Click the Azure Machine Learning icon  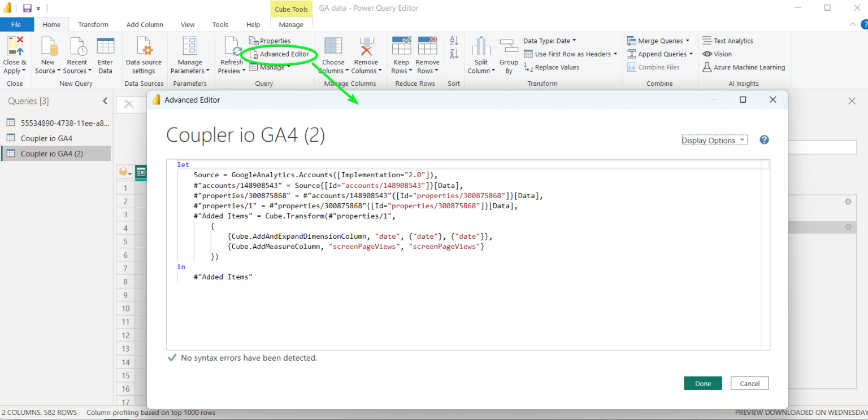pos(708,67)
